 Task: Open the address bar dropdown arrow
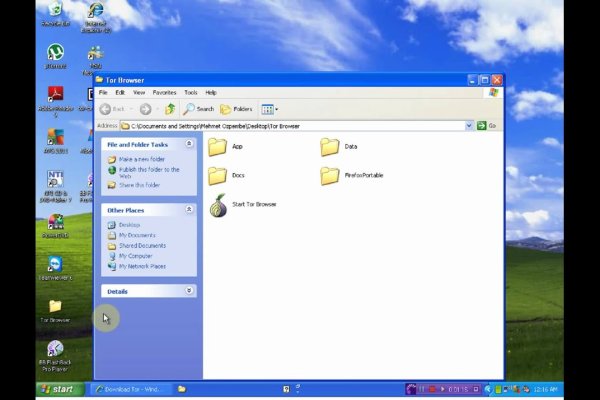point(469,126)
